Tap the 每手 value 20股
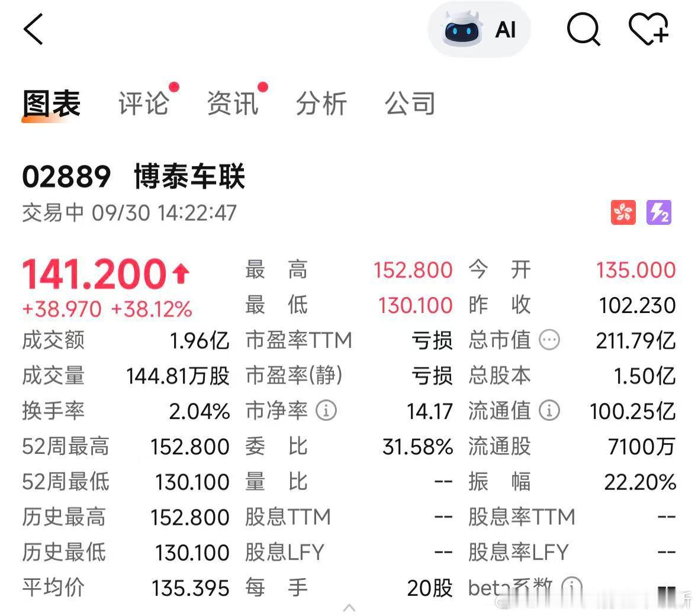This screenshot has height=616, width=698. (x=430, y=588)
